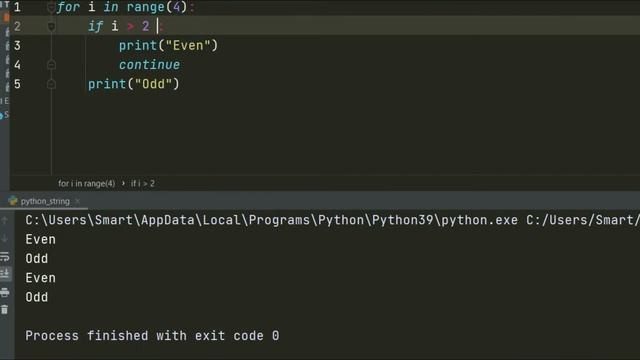Click the 'continue' keyword on line 4
This screenshot has height=360, width=640.
click(149, 65)
